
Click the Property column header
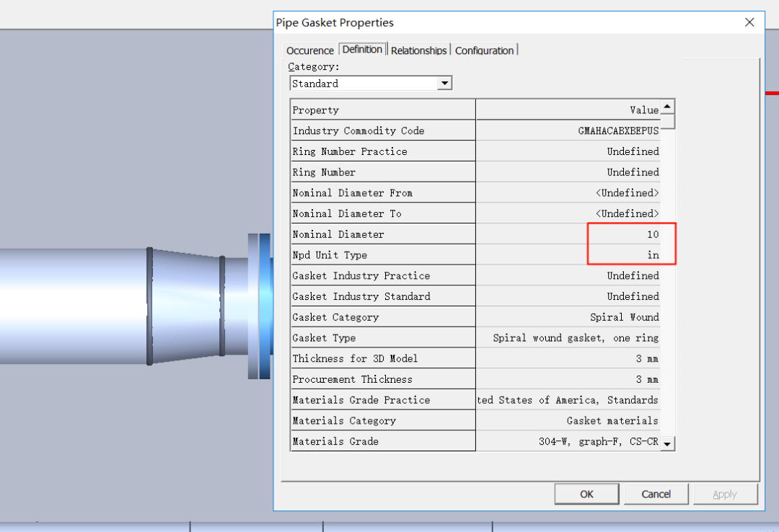[x=383, y=110]
